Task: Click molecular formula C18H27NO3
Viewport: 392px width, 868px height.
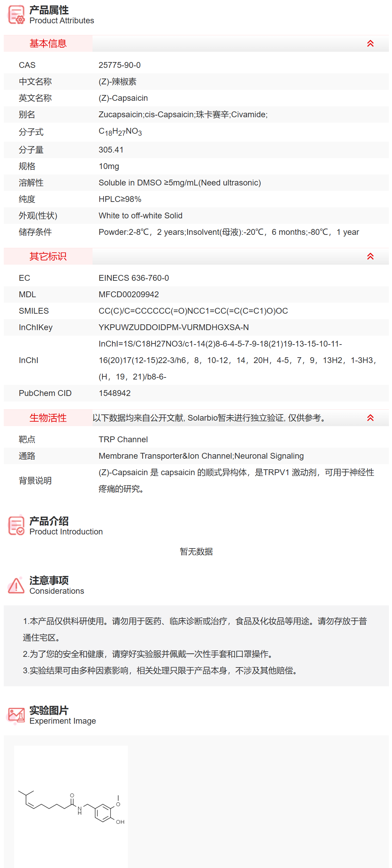Action: (x=120, y=132)
